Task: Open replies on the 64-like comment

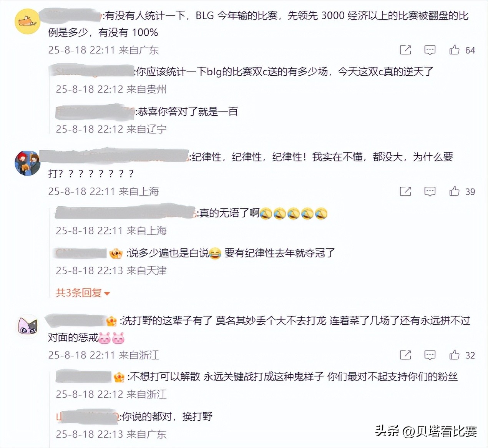Action: click(x=430, y=50)
